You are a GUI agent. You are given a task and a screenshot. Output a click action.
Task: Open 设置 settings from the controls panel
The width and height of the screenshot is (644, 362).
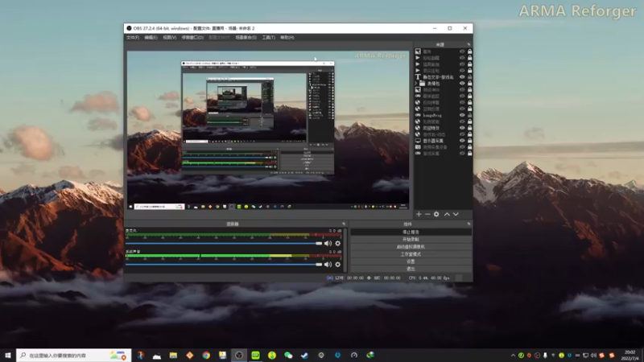point(411,261)
